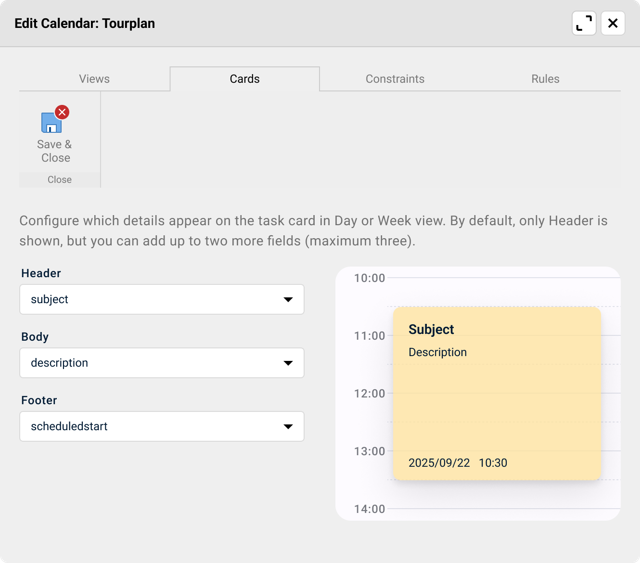The height and width of the screenshot is (563, 640).
Task: Open the Body dropdown arrow
Action: click(288, 363)
